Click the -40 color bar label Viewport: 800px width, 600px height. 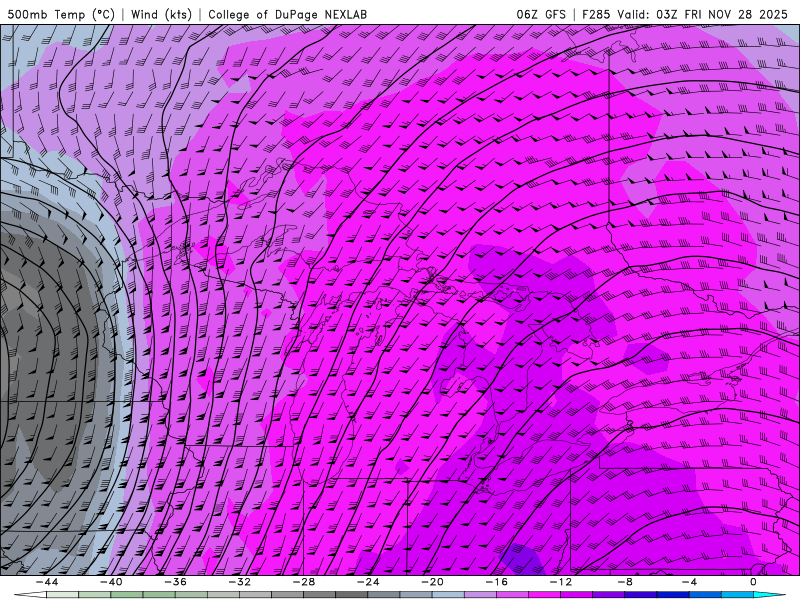[111, 582]
